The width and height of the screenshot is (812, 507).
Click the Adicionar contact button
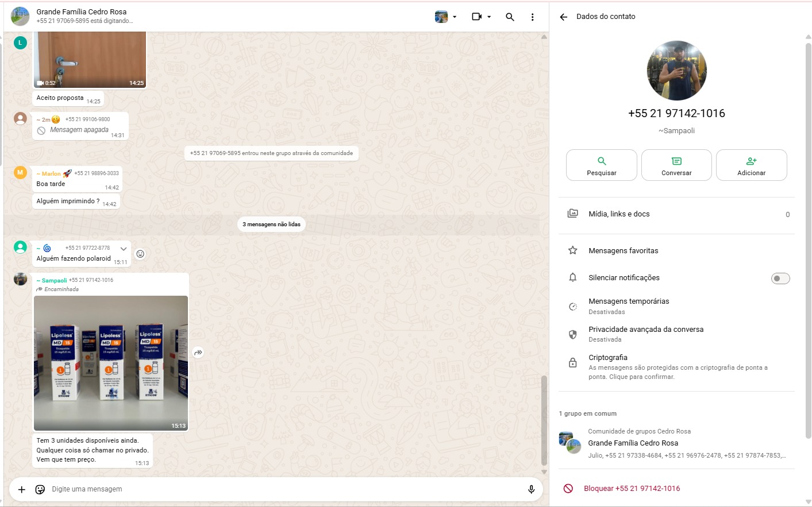tap(751, 165)
